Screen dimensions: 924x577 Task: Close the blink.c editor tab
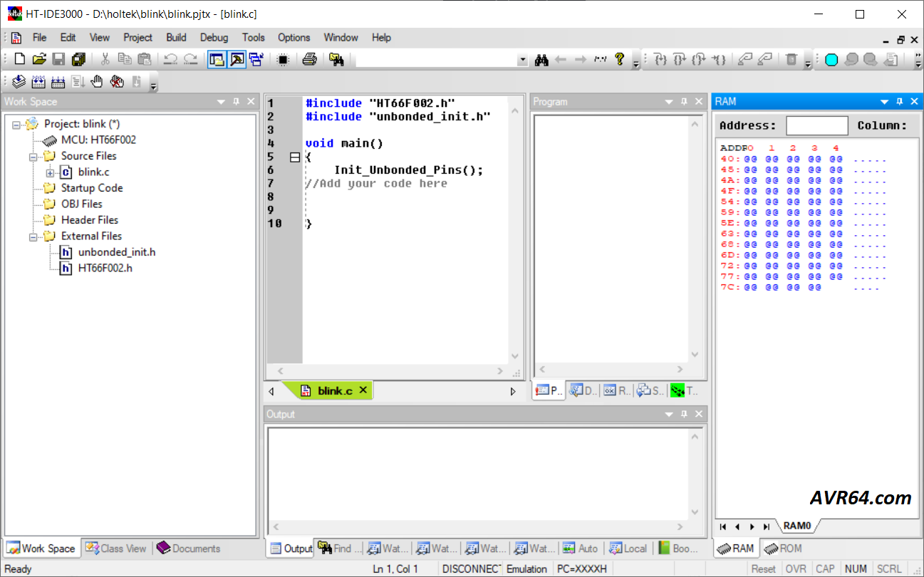pos(363,390)
